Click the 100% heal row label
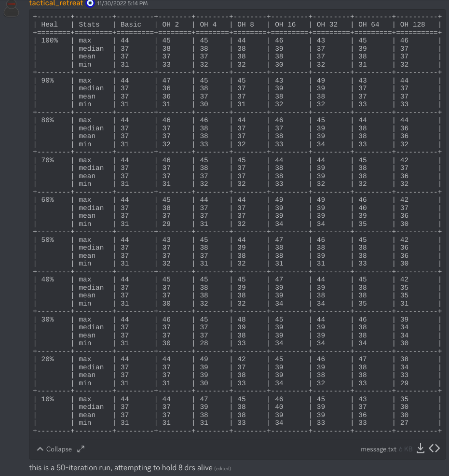This screenshot has height=476, width=449. click(x=49, y=41)
